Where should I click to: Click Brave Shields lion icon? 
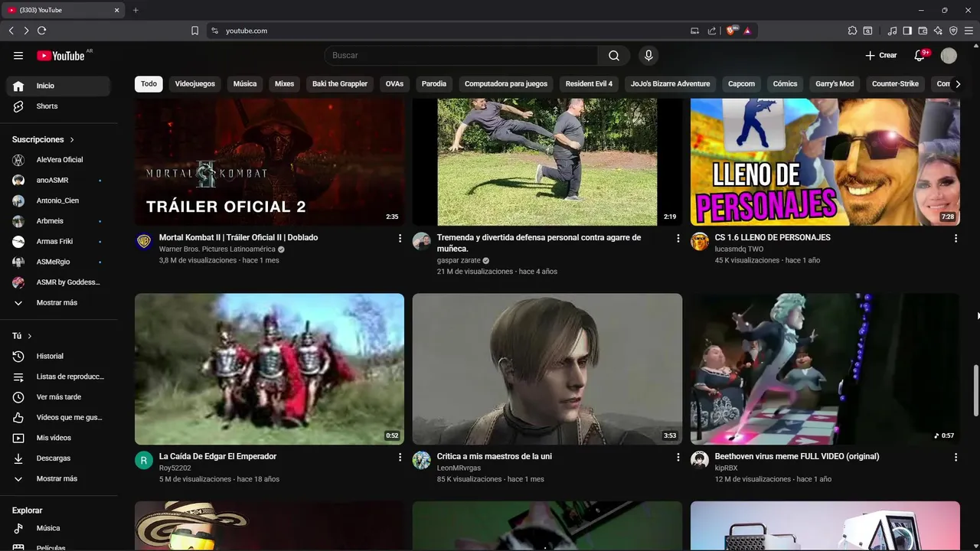pyautogui.click(x=732, y=31)
